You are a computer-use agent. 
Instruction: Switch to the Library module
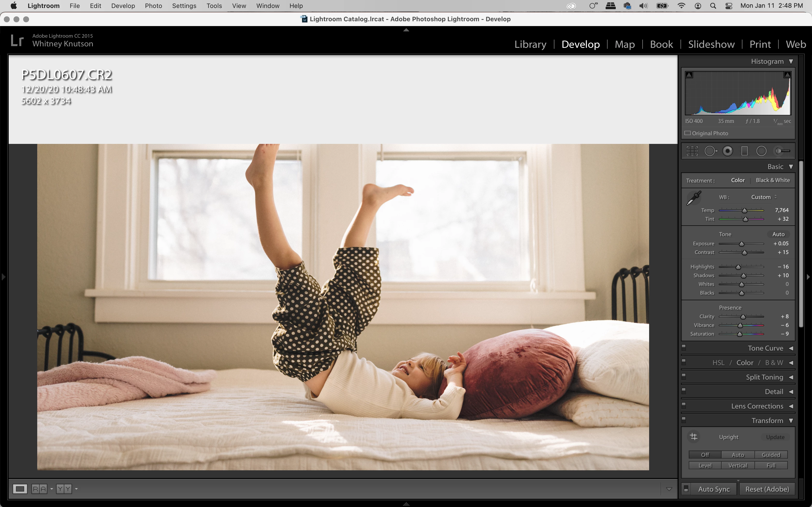pyautogui.click(x=530, y=44)
